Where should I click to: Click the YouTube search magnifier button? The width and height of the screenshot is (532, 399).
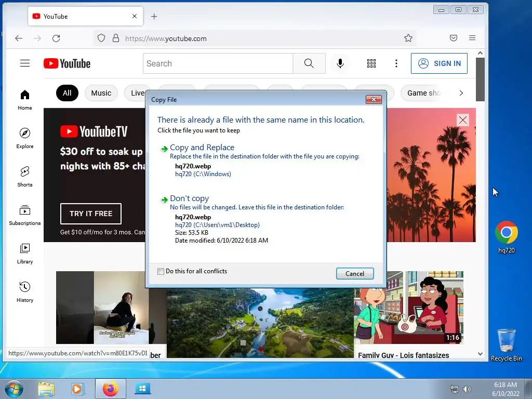point(309,63)
